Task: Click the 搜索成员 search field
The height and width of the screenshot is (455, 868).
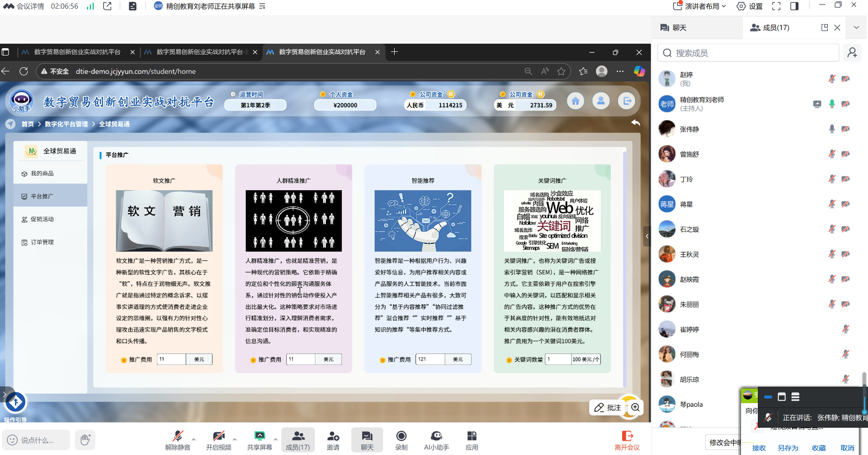Action: click(748, 53)
